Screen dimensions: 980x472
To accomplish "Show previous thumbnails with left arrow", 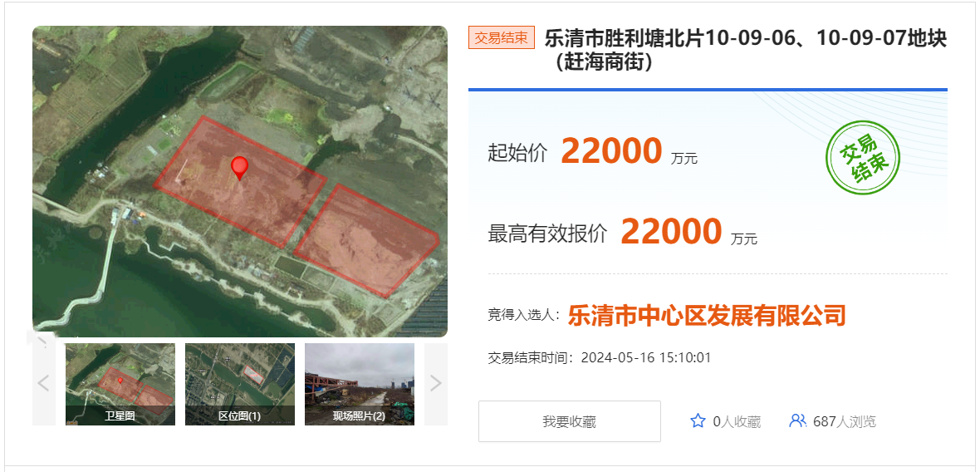I will point(44,383).
